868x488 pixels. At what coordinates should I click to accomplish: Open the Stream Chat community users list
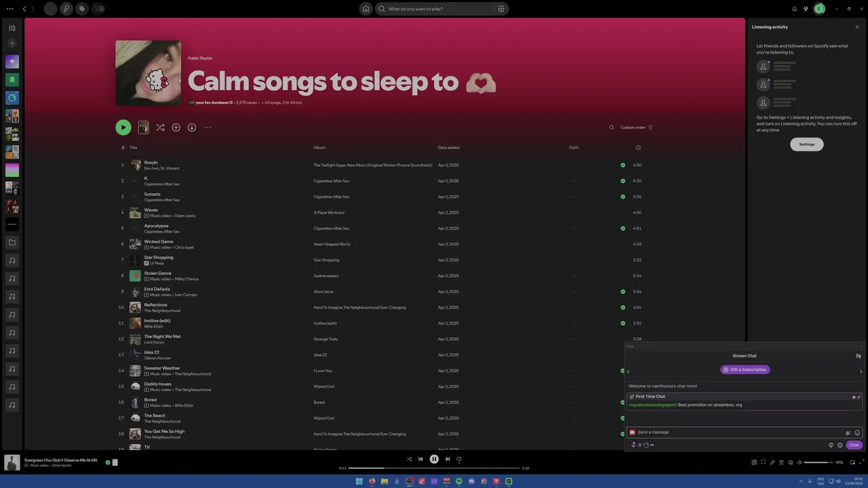[858, 356]
